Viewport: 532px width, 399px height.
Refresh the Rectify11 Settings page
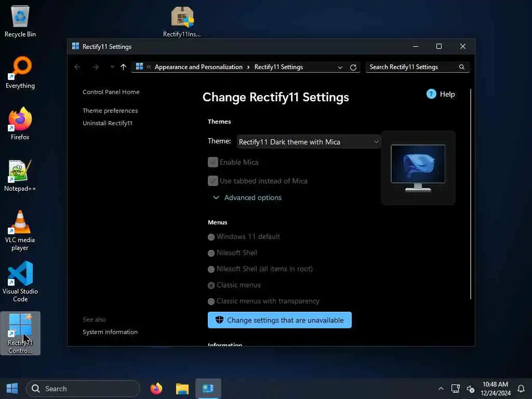click(x=353, y=67)
